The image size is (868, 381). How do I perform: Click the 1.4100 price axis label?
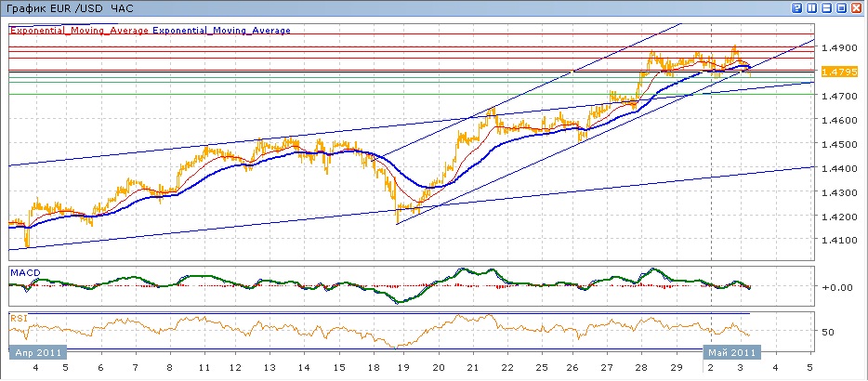840,241
